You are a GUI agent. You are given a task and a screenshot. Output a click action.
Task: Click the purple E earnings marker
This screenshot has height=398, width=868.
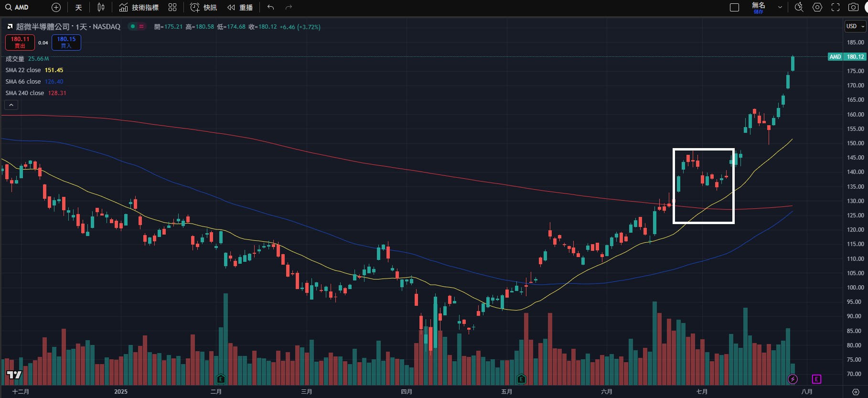tap(816, 379)
